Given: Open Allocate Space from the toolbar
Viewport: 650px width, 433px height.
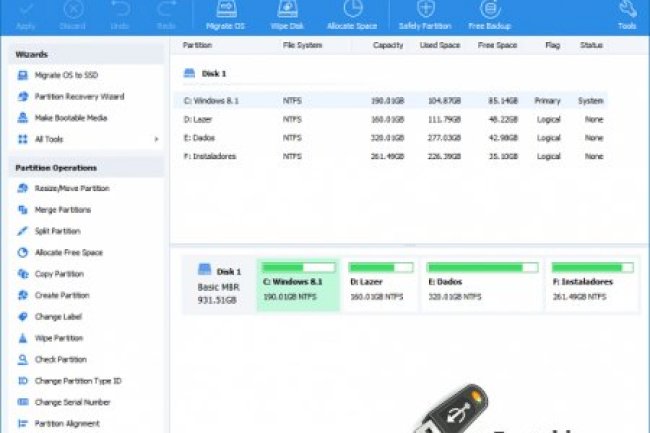Looking at the screenshot, I should 353,12.
